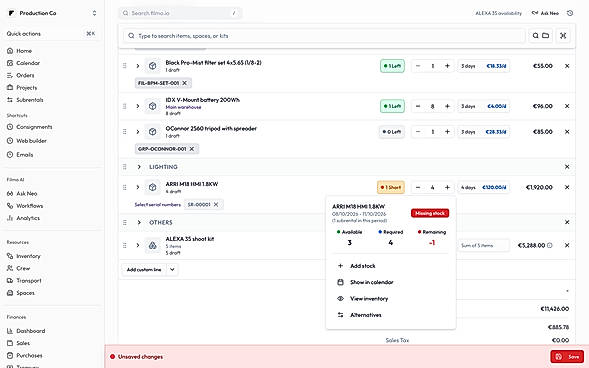Click the Sales sidebar icon
This screenshot has height=368, width=589.
10,343
